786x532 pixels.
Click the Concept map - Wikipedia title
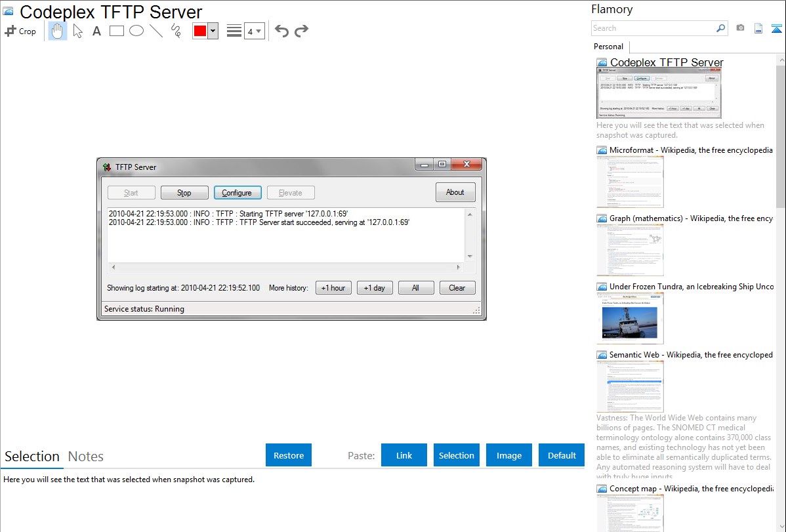coord(691,488)
